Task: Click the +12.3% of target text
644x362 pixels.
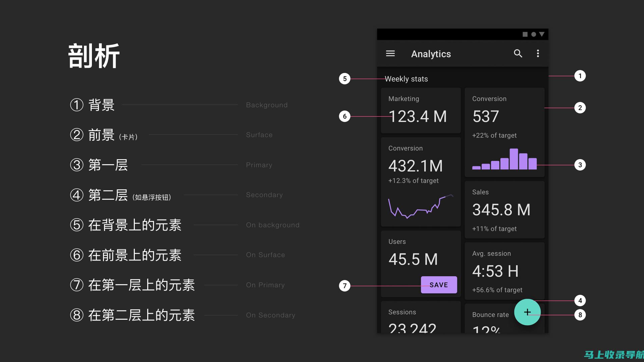Action: point(413,181)
